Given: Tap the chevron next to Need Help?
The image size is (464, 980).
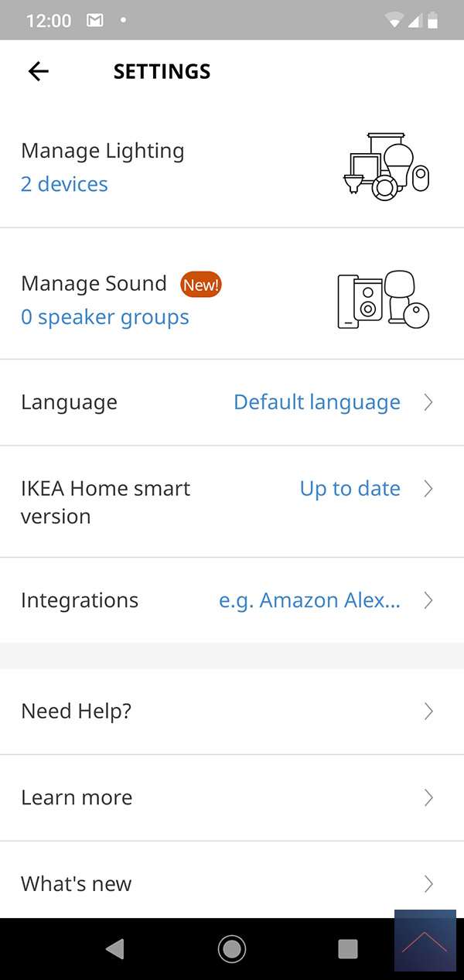Looking at the screenshot, I should pos(428,712).
